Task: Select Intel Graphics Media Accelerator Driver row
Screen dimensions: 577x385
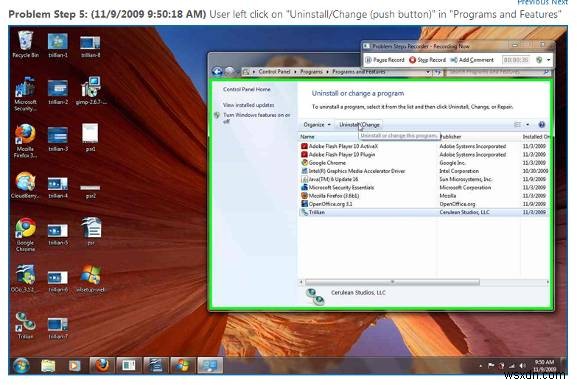Action: 424,171
